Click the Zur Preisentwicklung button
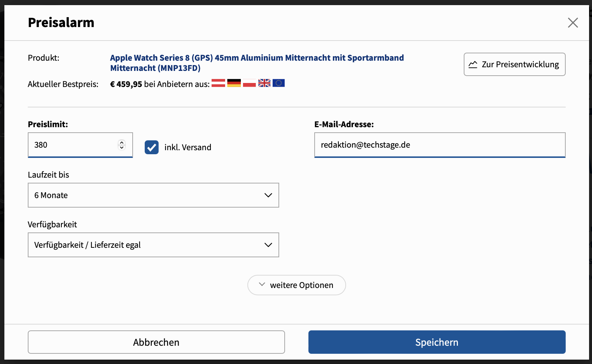 [515, 64]
